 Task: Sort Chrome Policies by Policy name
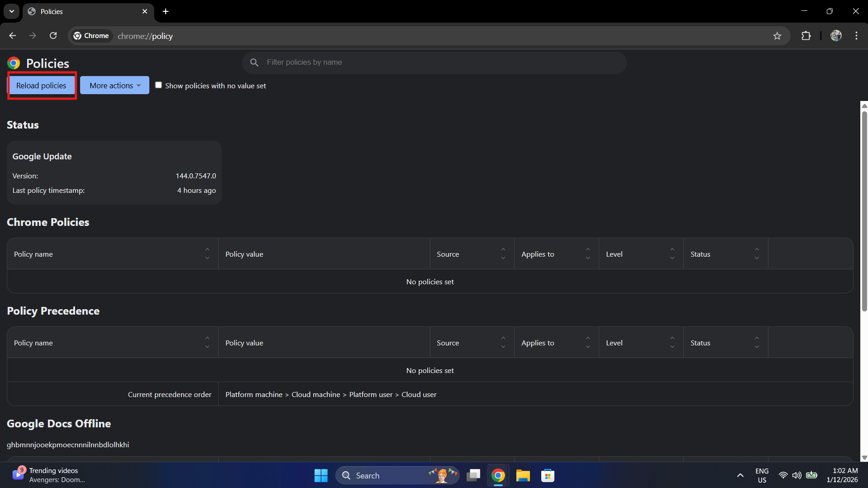(207, 254)
